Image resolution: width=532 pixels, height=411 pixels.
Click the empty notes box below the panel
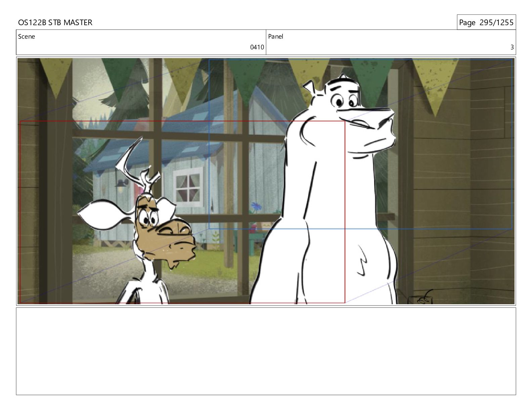266,351
